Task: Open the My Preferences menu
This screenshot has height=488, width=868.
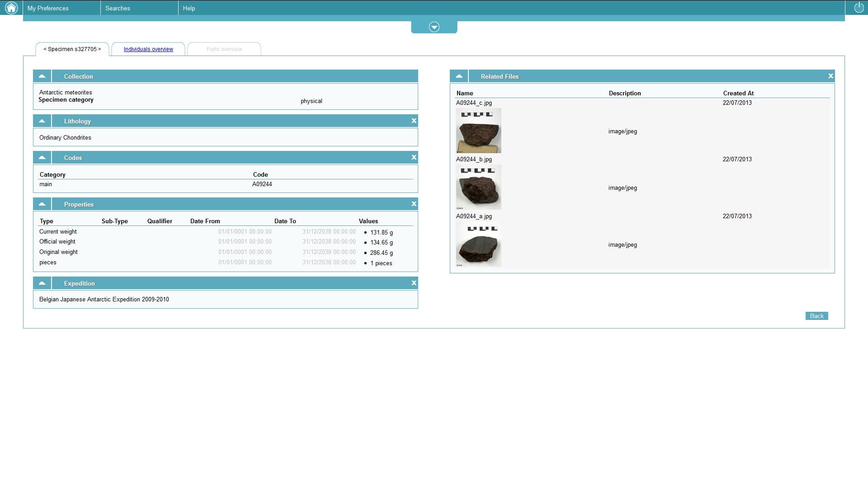Action: (48, 8)
